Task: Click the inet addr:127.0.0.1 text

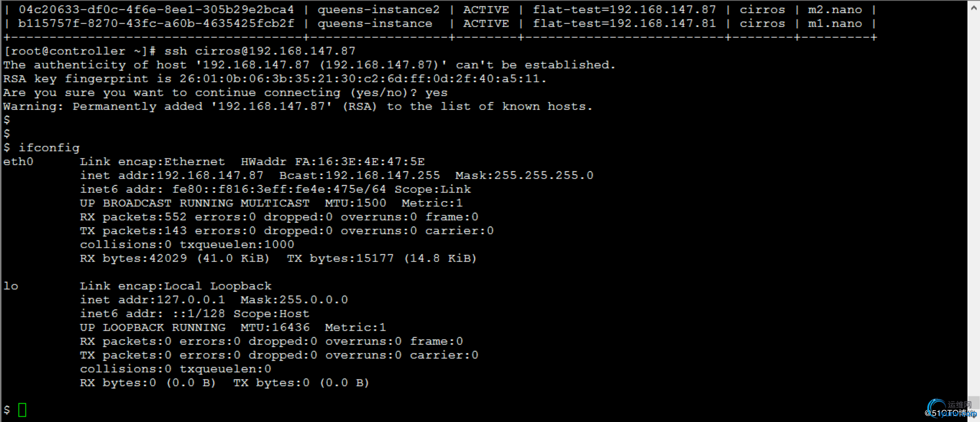Action: coord(152,300)
